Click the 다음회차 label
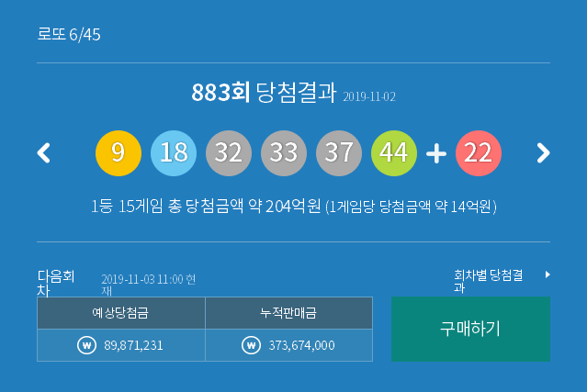This screenshot has height=392, width=587. point(56,283)
